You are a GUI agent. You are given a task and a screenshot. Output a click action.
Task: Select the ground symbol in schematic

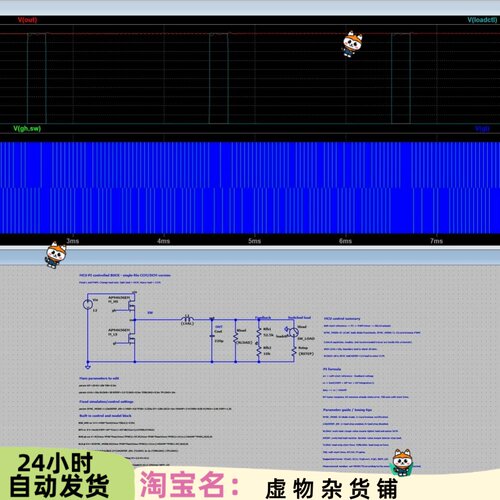88,367
